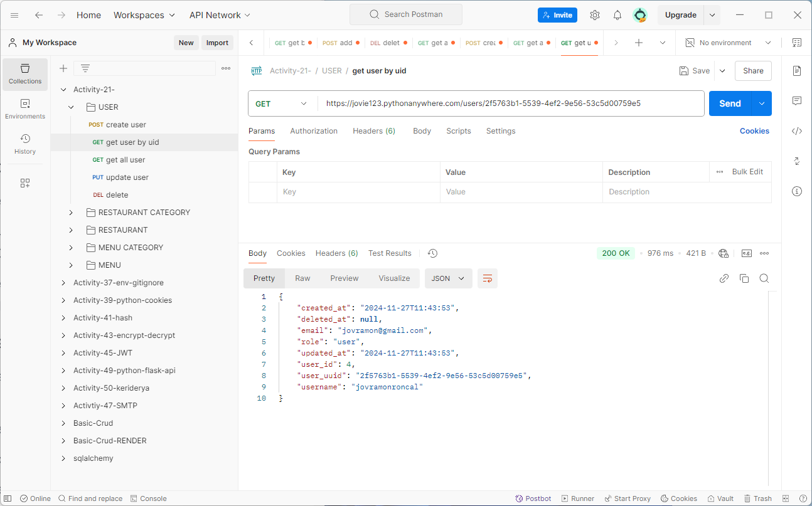Copy the response body with copy icon
The height and width of the screenshot is (506, 812).
(744, 278)
